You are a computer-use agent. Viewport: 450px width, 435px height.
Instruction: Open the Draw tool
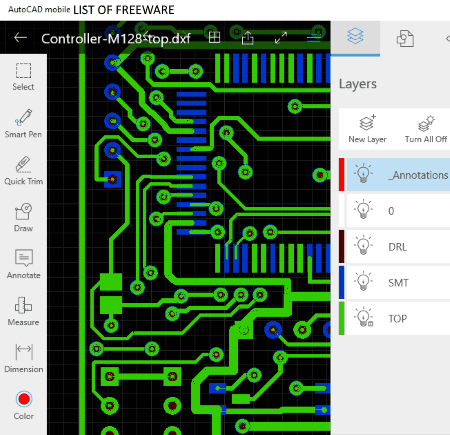coord(23,218)
